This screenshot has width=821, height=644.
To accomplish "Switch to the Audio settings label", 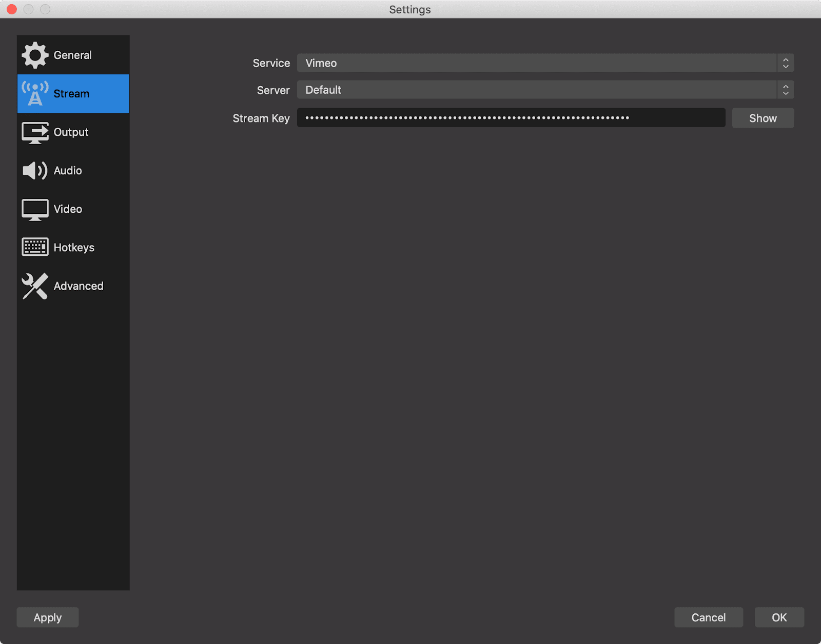I will (68, 171).
